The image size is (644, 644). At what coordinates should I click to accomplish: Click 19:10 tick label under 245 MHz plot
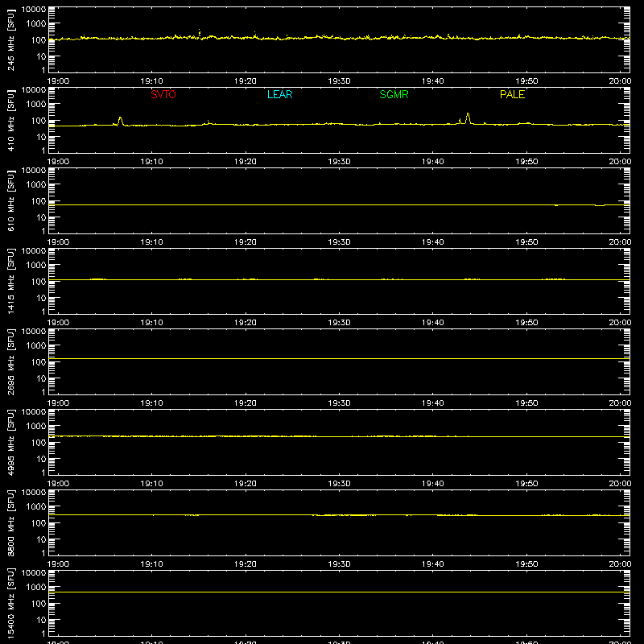pos(151,81)
